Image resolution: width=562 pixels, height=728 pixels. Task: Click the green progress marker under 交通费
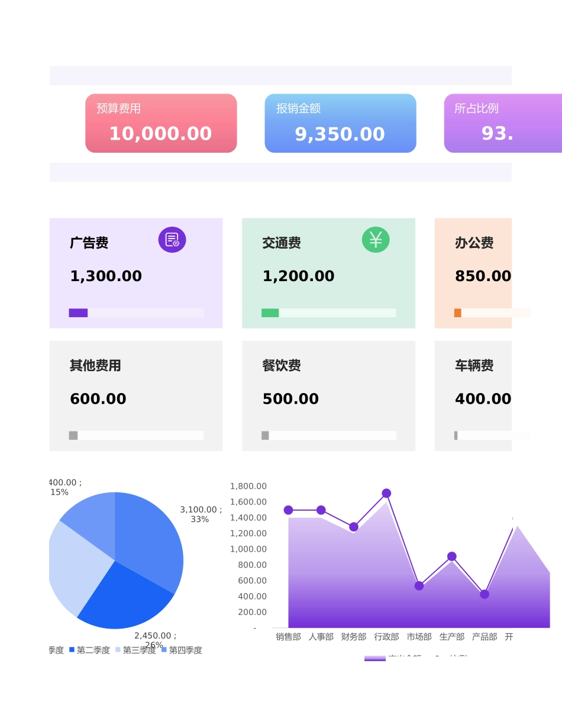[x=270, y=312]
